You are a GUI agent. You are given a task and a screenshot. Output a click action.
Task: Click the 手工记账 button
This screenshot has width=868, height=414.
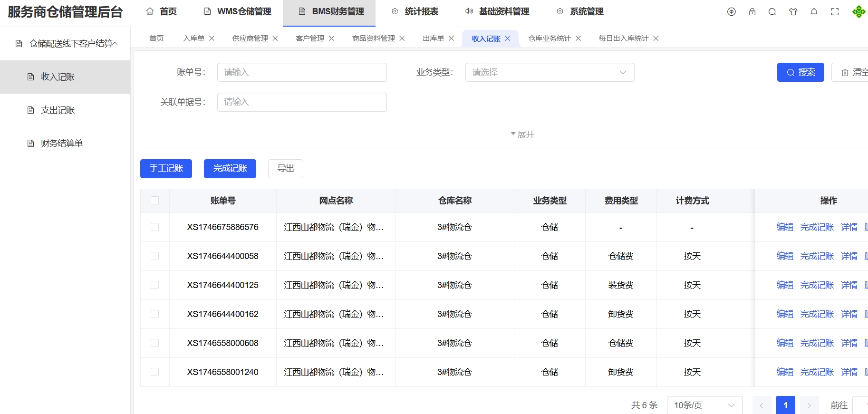pyautogui.click(x=166, y=169)
